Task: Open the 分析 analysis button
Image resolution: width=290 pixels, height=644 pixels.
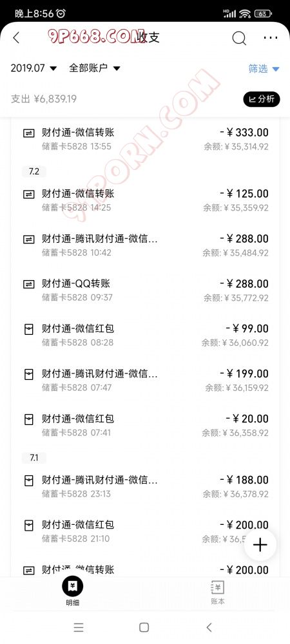Action: [x=262, y=99]
